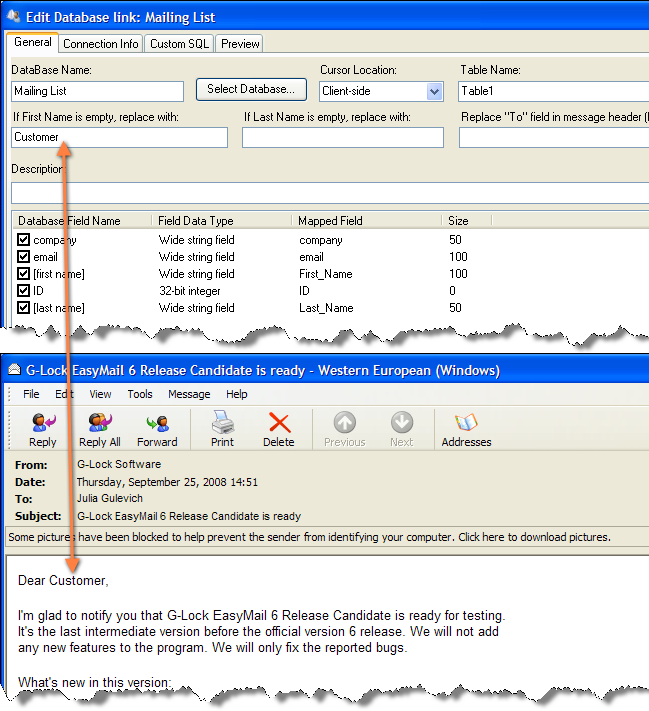Click the Size column header
Viewport: 649px width, 711px height.
tap(467, 221)
